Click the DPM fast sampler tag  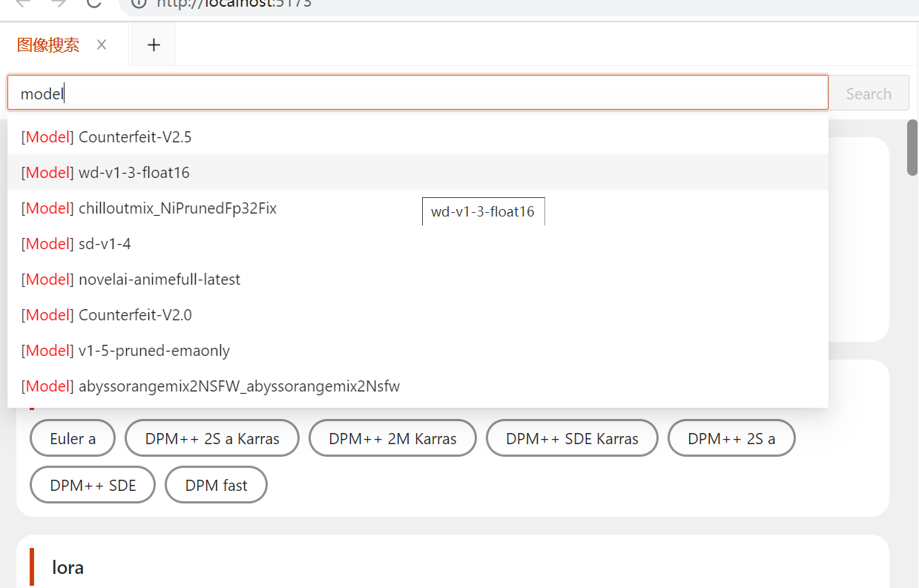216,485
